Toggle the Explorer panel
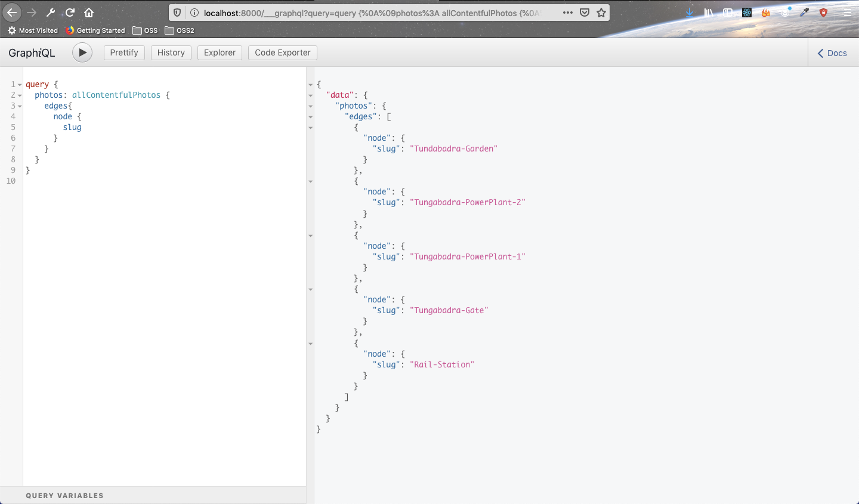The height and width of the screenshot is (504, 859). 220,52
